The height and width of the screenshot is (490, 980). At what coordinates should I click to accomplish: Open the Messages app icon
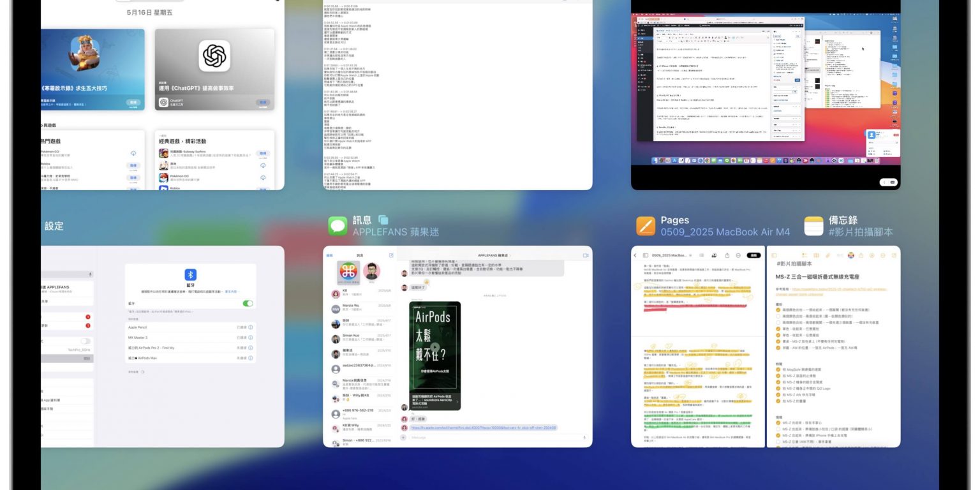(338, 226)
